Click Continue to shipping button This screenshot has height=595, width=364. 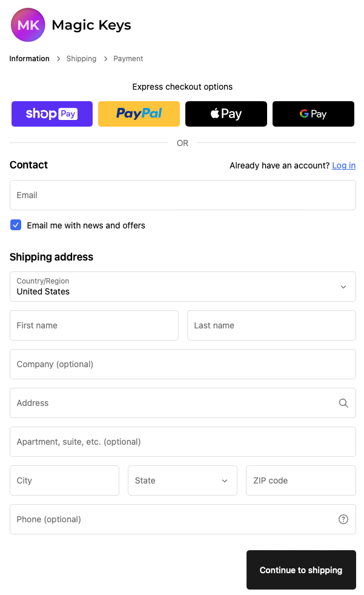coord(301,570)
